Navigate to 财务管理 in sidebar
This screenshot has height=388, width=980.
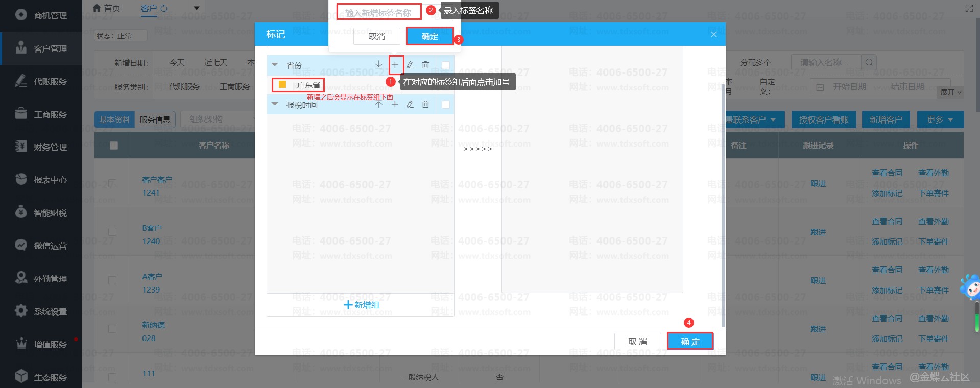tap(41, 147)
